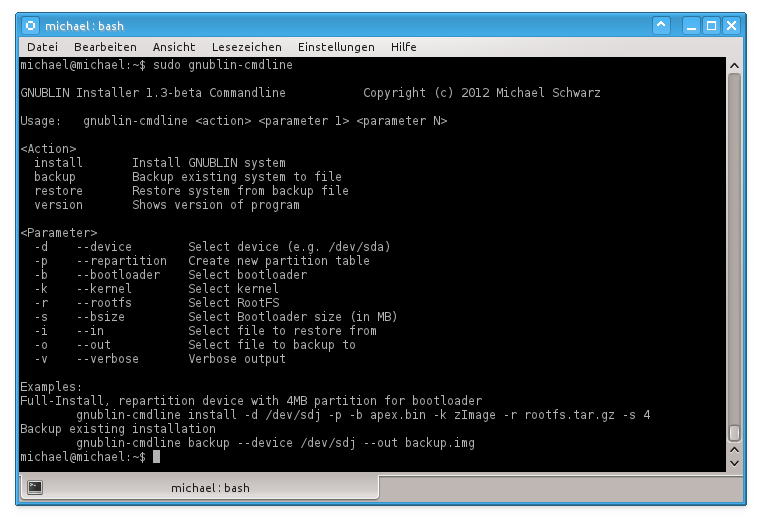Click the 'Usage:' line text
Screen dimensions: 762x524
[233, 121]
